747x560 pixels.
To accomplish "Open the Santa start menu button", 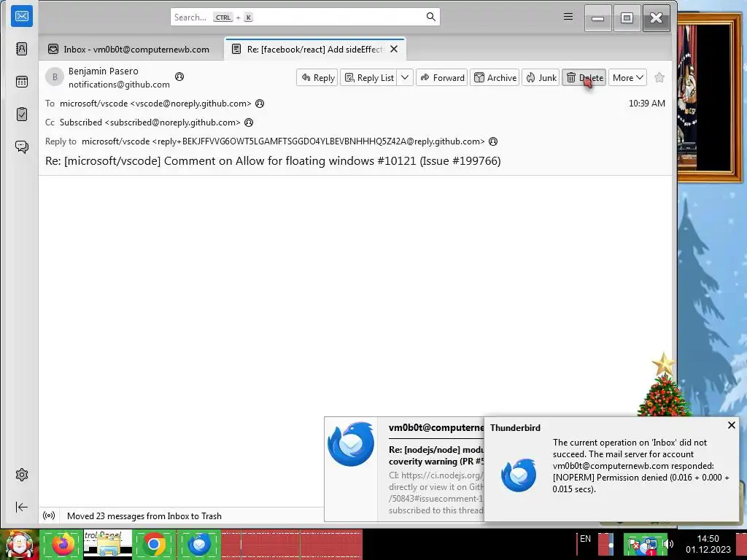I will click(x=20, y=545).
